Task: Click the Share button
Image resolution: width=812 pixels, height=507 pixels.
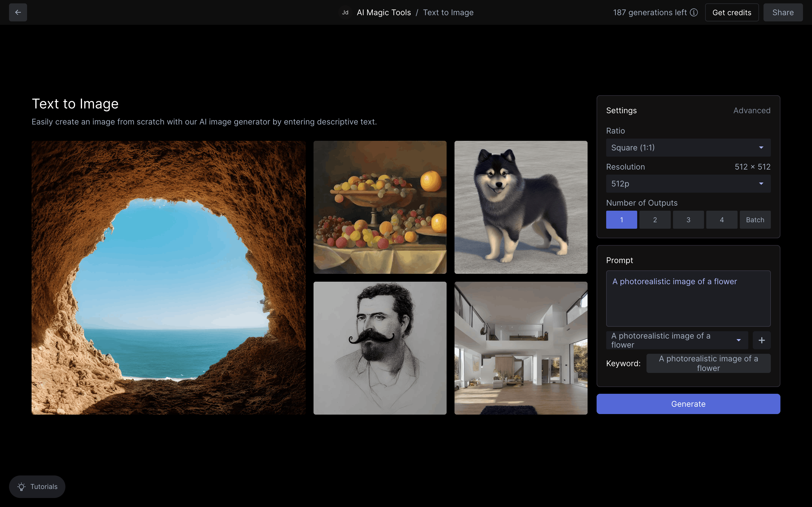Action: 783,12
